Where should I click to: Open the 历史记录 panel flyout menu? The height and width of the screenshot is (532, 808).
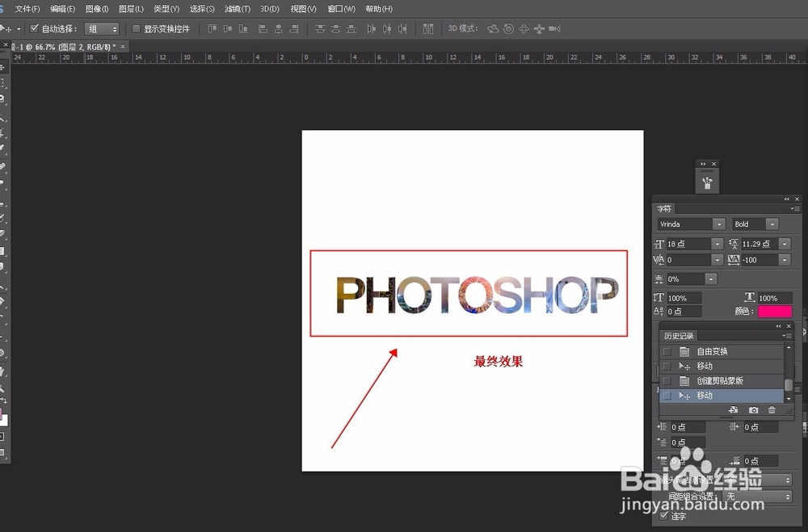787,336
